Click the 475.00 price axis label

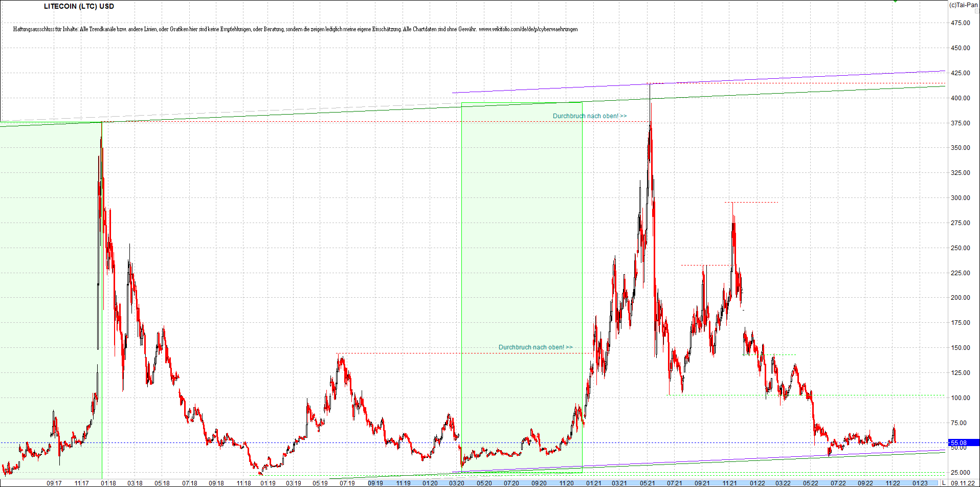point(961,23)
